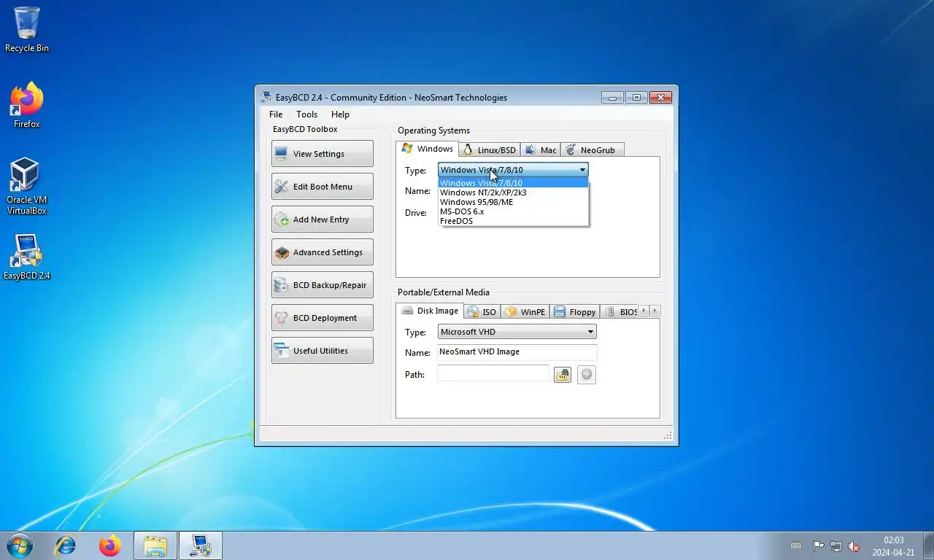Select the Recycle Bin desktop icon
The width and height of the screenshot is (934, 560).
point(27,30)
